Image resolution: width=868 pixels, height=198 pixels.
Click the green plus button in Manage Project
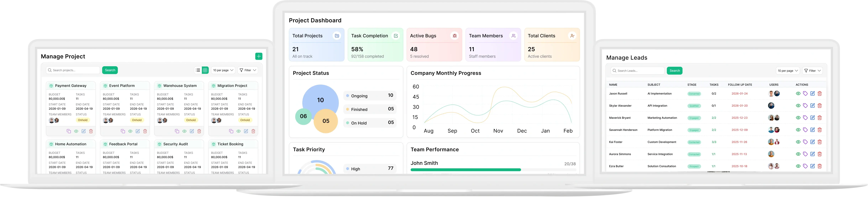(259, 56)
